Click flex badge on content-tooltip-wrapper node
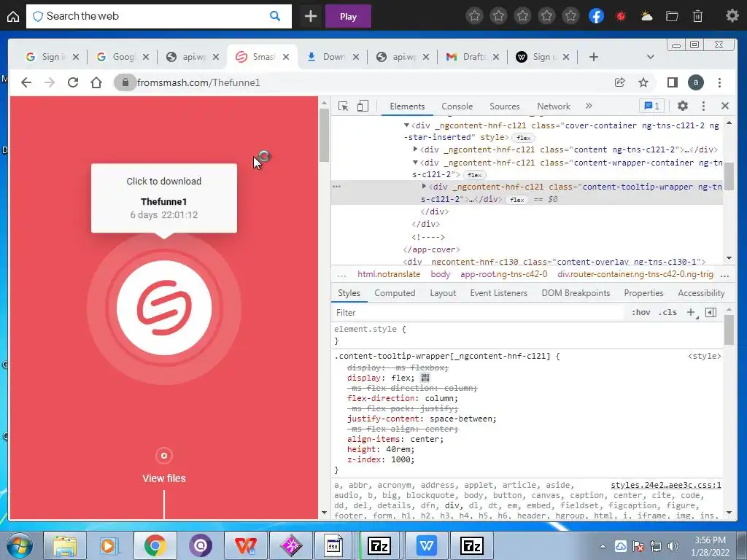The width and height of the screenshot is (747, 560). coord(517,200)
